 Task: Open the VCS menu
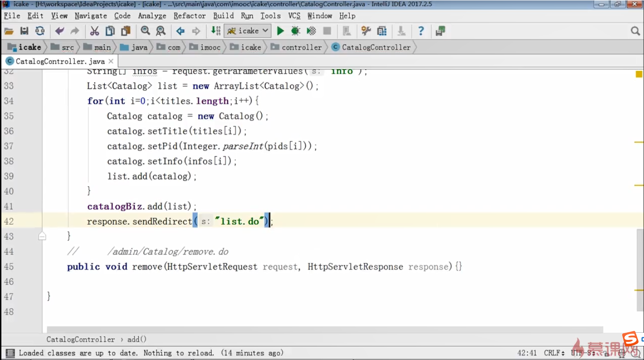[294, 15]
